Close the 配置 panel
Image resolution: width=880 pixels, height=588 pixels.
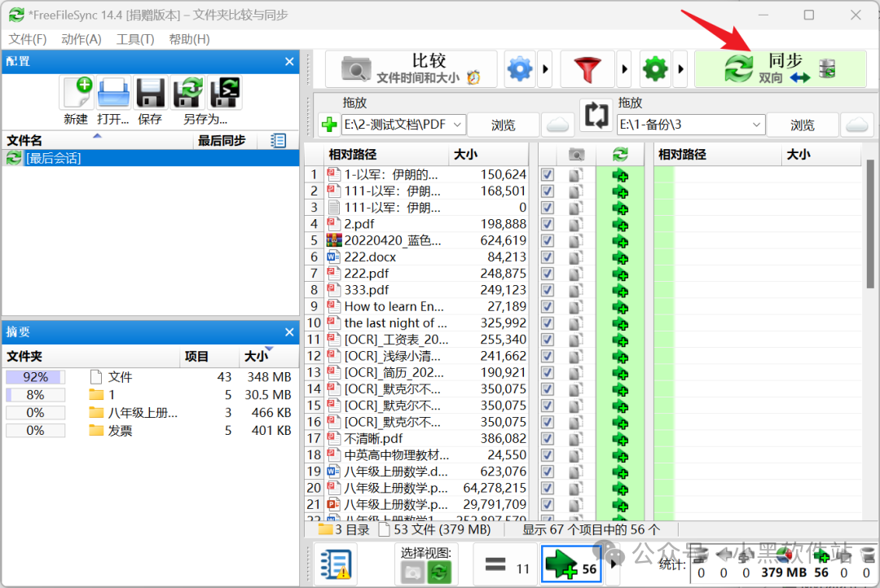(x=289, y=61)
